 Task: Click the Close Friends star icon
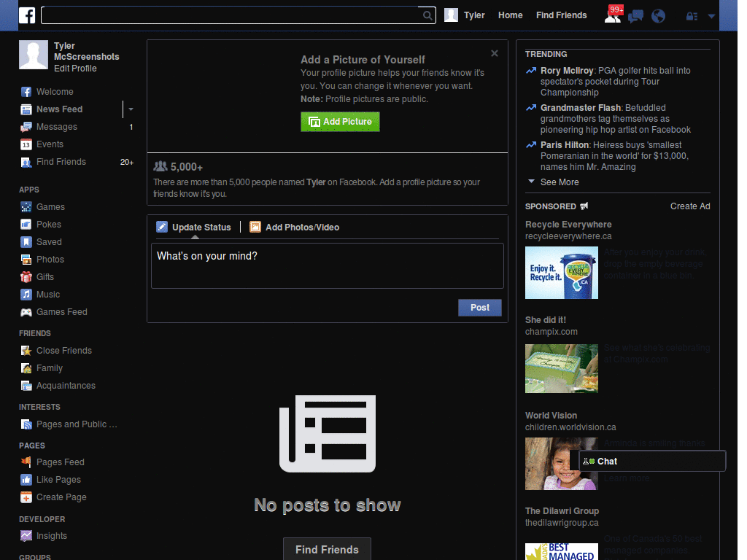click(x=26, y=351)
